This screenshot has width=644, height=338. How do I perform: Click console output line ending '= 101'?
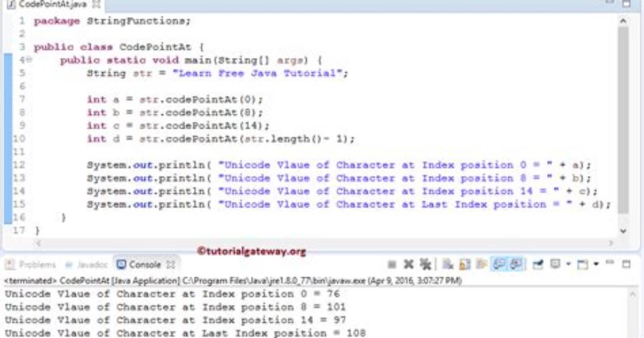click(176, 307)
